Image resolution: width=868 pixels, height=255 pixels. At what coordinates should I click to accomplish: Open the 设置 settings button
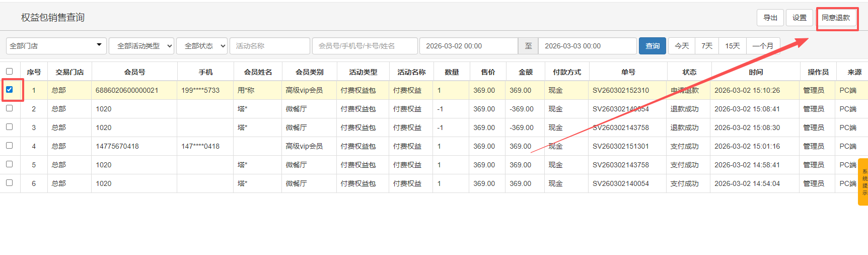point(799,18)
